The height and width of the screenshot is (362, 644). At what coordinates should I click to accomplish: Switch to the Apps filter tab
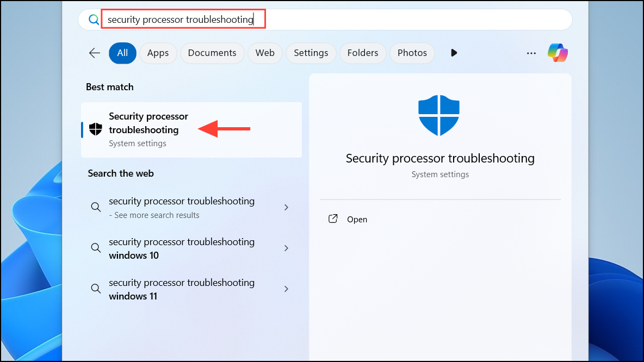click(x=158, y=53)
